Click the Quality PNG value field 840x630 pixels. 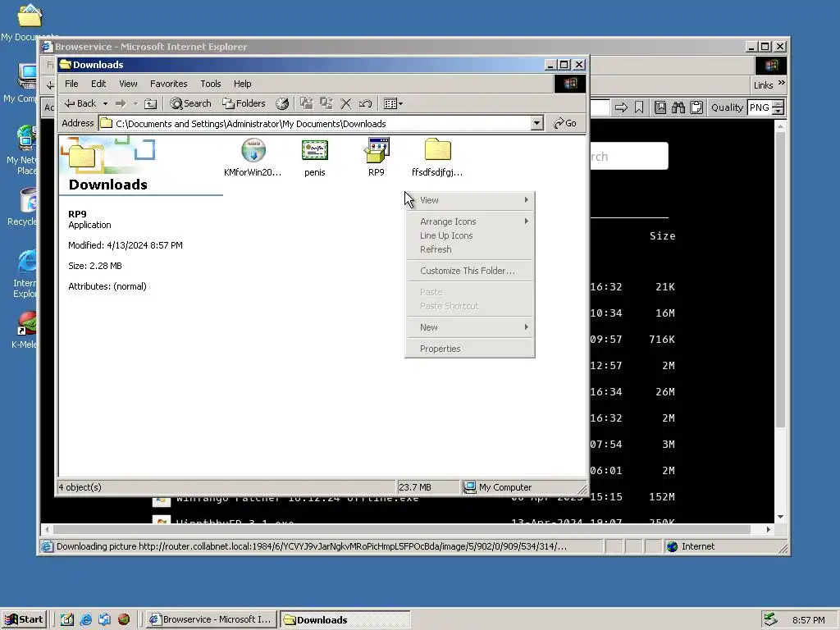[760, 107]
